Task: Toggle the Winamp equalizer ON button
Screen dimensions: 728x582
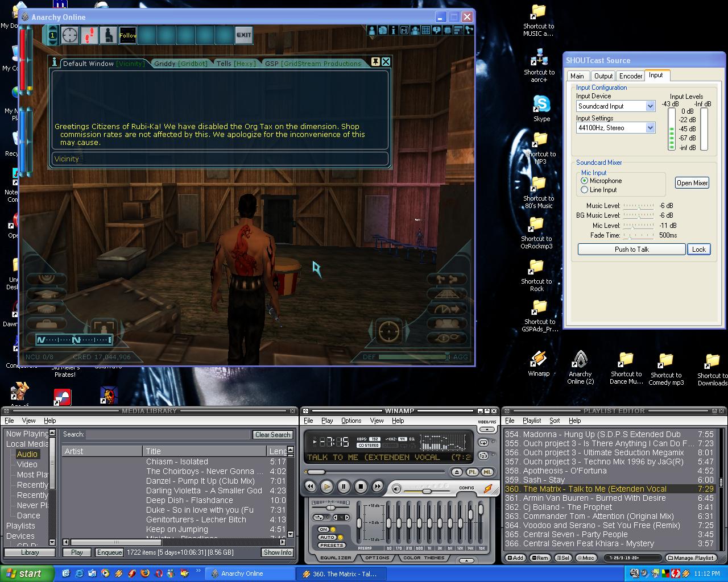Action: 324,529
